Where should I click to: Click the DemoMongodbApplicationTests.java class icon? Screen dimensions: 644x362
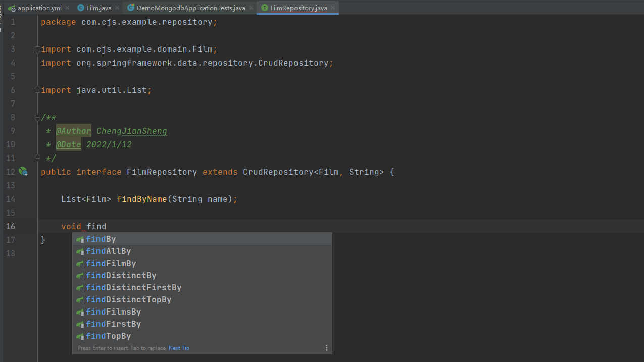click(x=131, y=8)
